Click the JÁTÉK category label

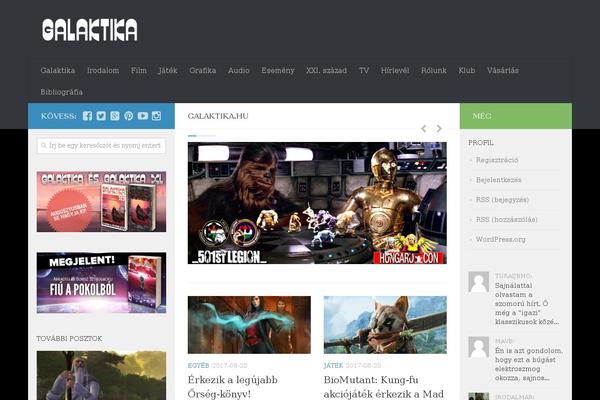coord(333,366)
